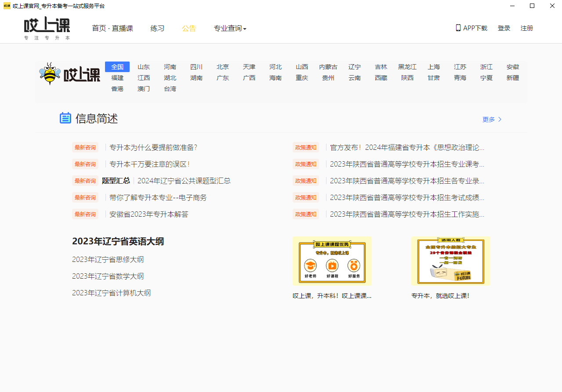Toggle the highlighted 全国 region filter
This screenshot has height=392, width=562.
pos(117,66)
